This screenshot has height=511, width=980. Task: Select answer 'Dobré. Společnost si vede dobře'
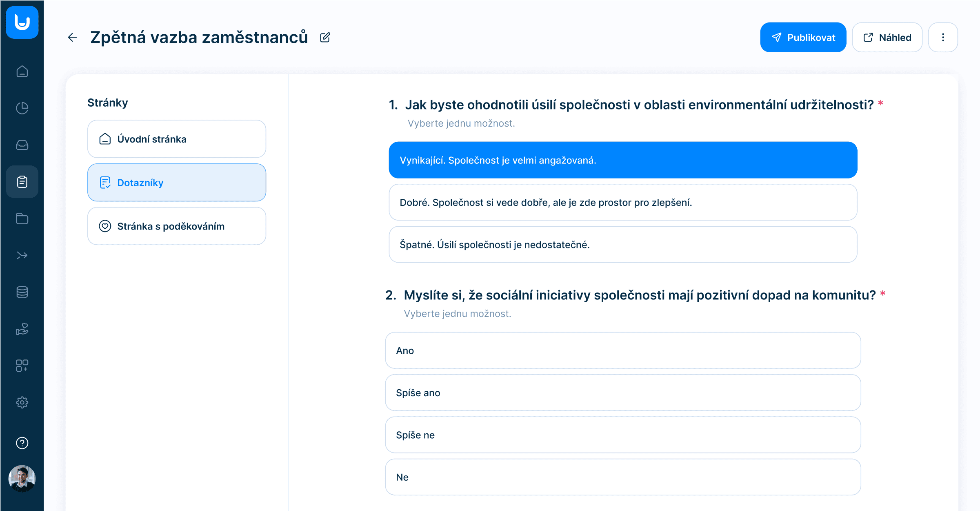pos(623,202)
